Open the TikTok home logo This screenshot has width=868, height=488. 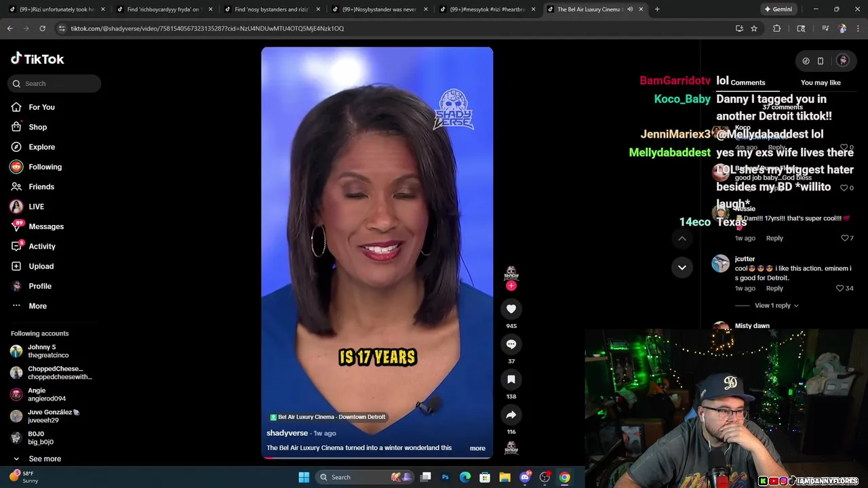pyautogui.click(x=37, y=59)
